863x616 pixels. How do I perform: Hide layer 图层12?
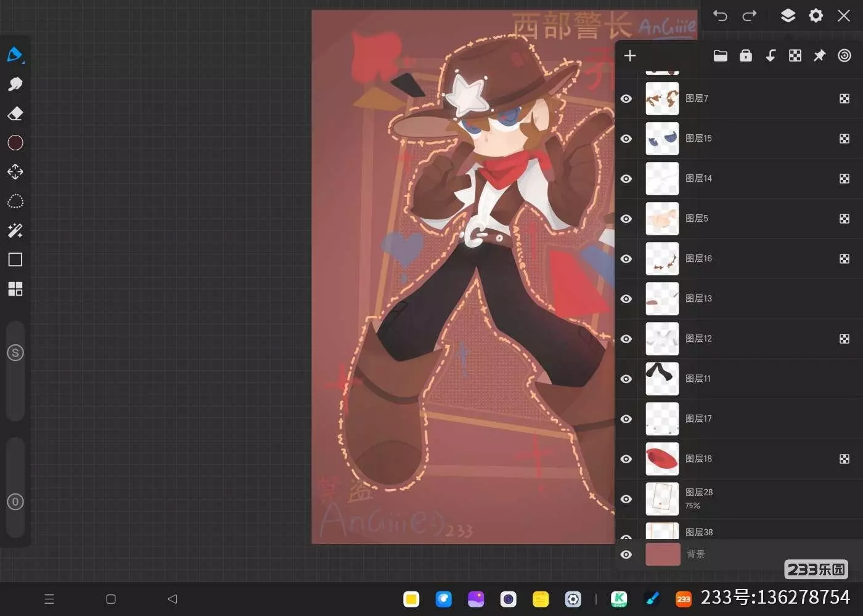click(x=626, y=339)
